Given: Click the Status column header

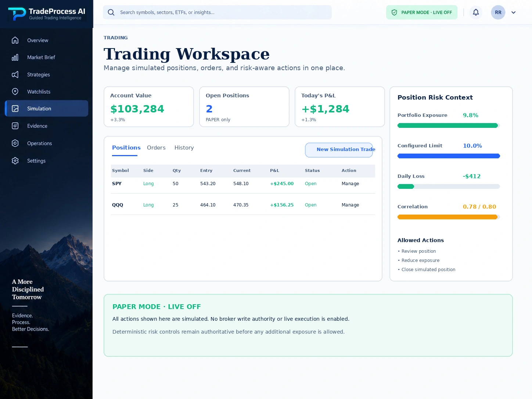Looking at the screenshot, I should 312,170.
